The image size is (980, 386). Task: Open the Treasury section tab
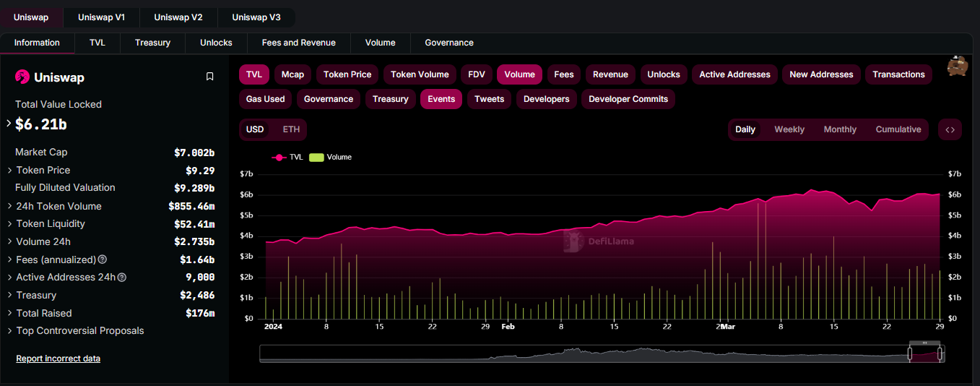click(x=153, y=43)
